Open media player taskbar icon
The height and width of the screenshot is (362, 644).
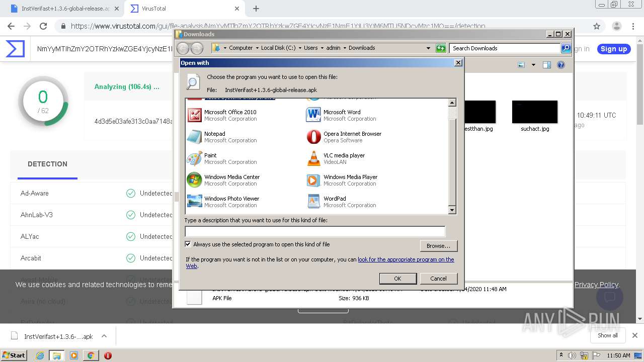[74, 355]
